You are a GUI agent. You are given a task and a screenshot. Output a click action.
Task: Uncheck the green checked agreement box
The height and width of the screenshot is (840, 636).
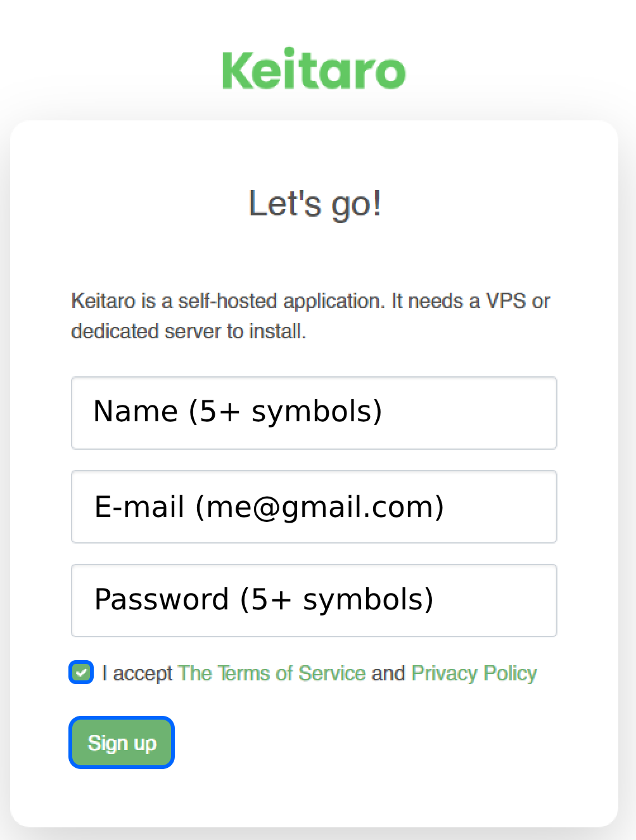tap(81, 673)
